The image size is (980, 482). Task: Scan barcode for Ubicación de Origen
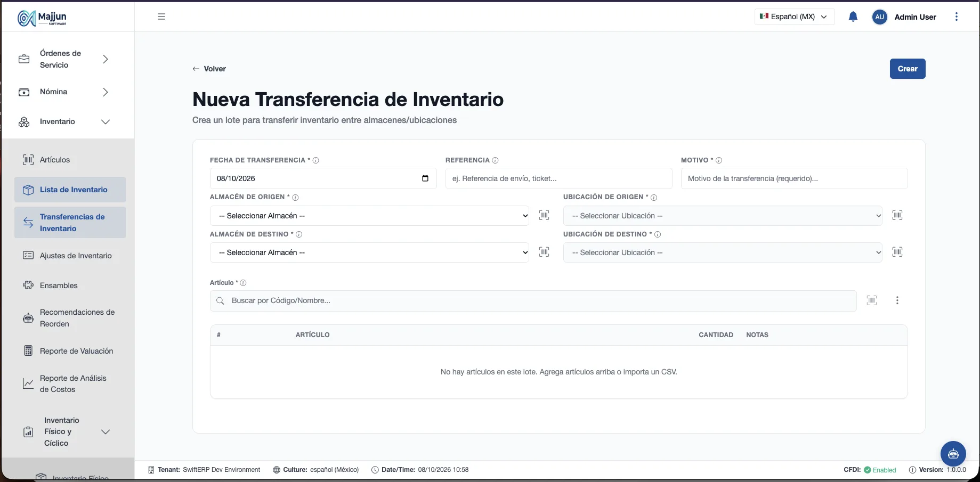[x=897, y=215]
